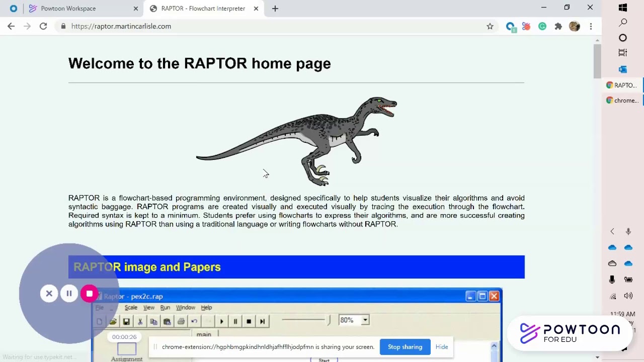The image size is (644, 362).
Task: View site security lock info
Action: click(63, 26)
